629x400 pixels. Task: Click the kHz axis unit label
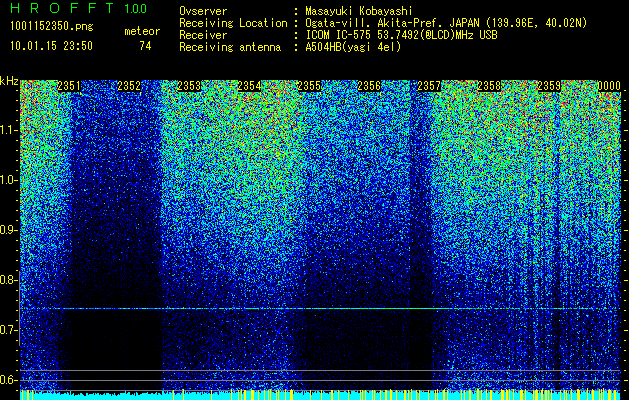pos(9,81)
